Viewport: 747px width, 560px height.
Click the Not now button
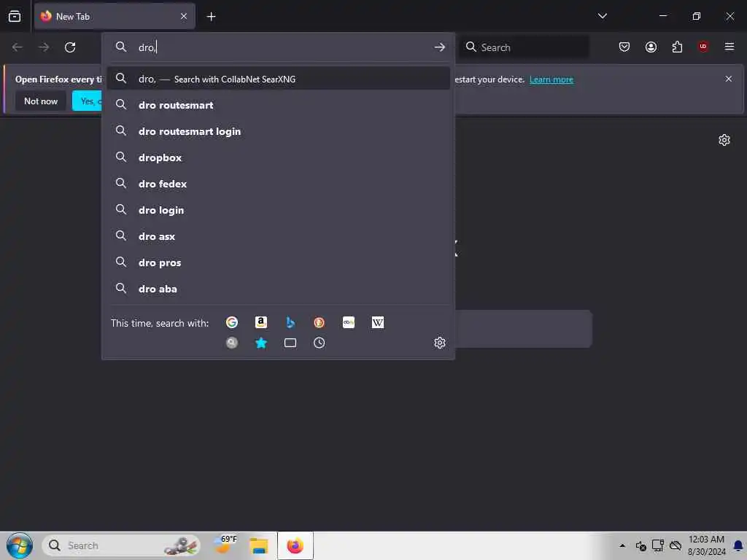[41, 101]
